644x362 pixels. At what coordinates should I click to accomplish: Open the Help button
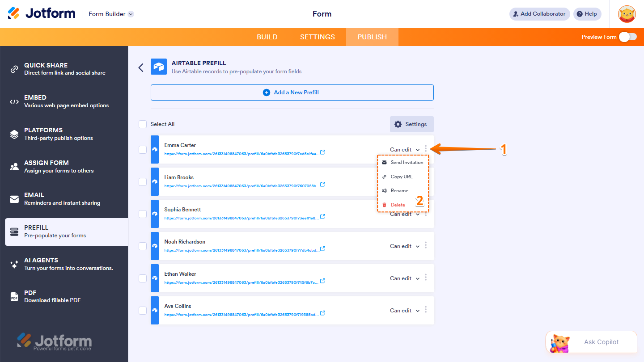(x=587, y=14)
